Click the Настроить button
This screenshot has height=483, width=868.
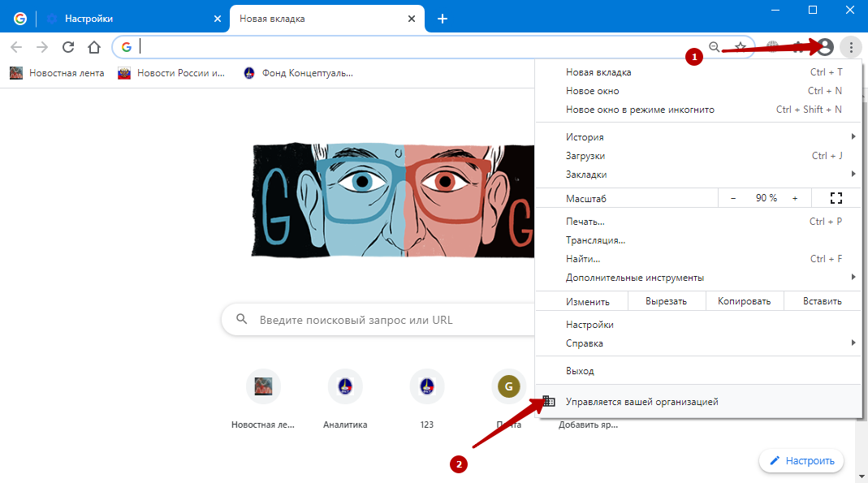(801, 461)
